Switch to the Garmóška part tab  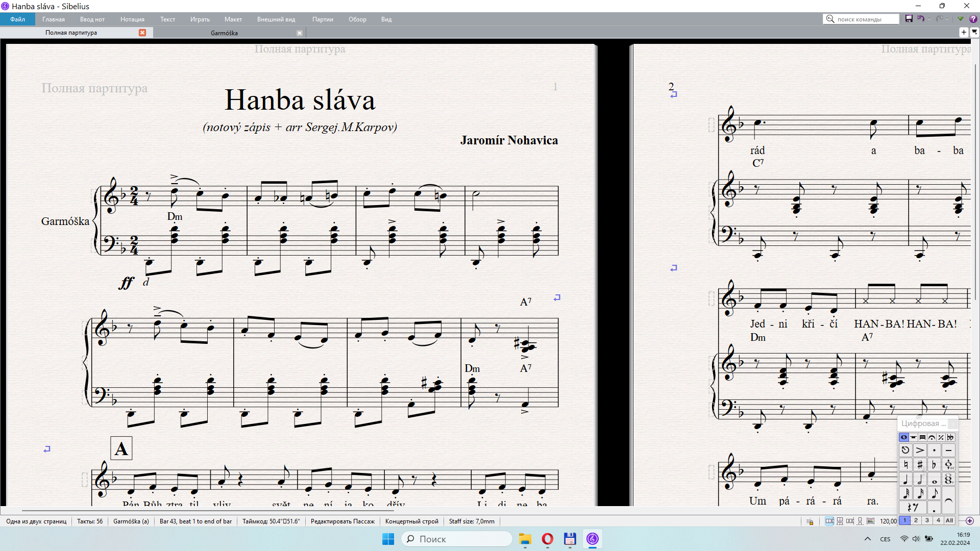[x=224, y=33]
